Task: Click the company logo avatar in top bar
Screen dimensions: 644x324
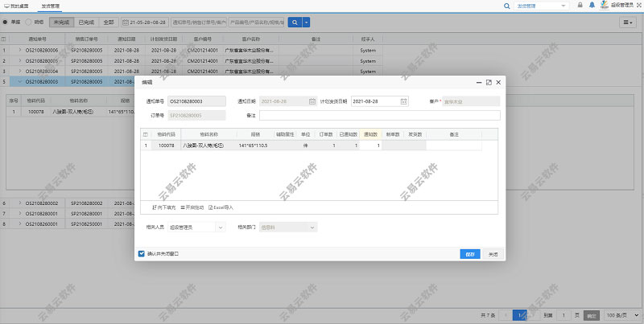Action: 605,5
